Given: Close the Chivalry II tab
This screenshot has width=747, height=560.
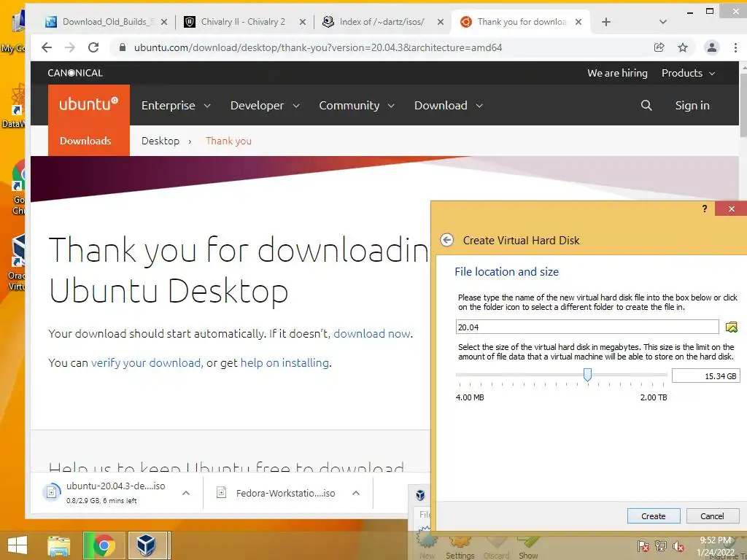Looking at the screenshot, I should pos(303,22).
